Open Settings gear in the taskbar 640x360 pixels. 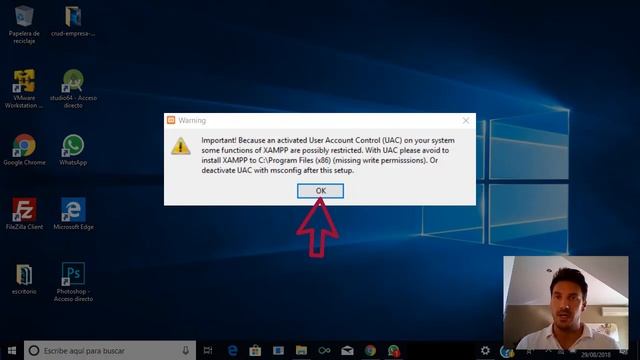coord(485,350)
